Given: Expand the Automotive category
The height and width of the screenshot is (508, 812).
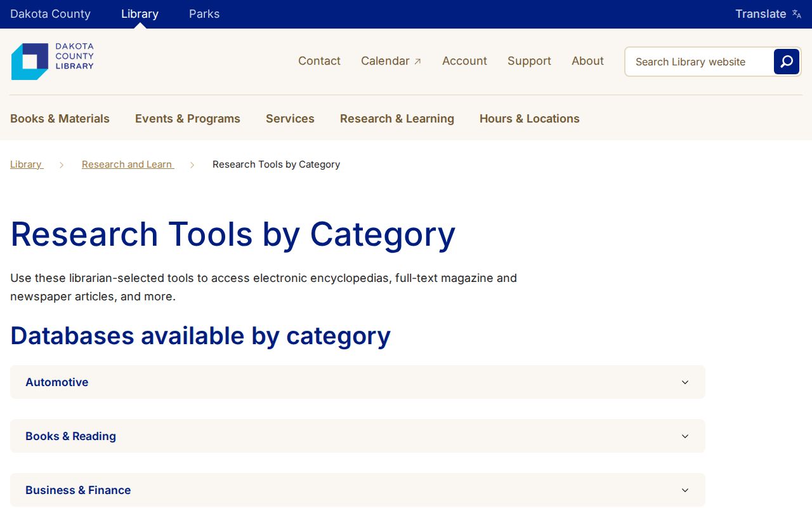Looking at the screenshot, I should coord(358,382).
